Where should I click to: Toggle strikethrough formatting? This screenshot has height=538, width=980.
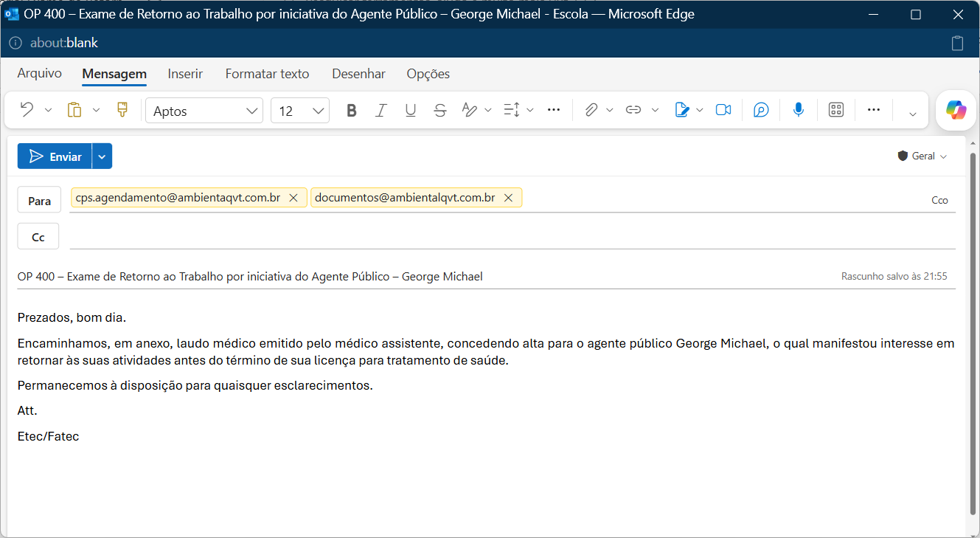click(440, 111)
